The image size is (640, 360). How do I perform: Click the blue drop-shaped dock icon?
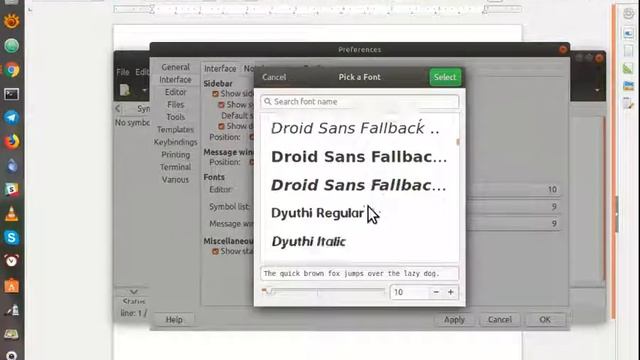click(x=11, y=166)
